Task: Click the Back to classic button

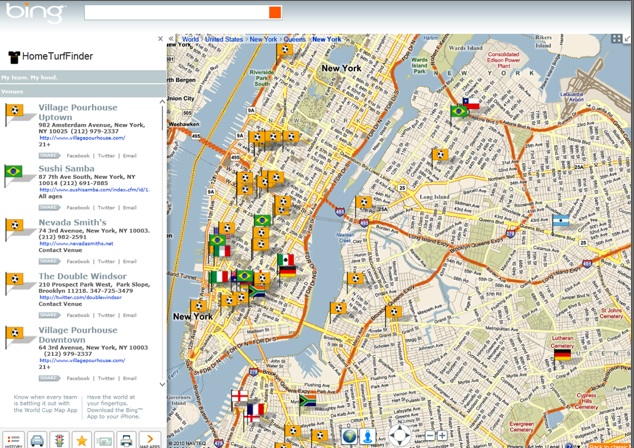Action: click(x=608, y=446)
